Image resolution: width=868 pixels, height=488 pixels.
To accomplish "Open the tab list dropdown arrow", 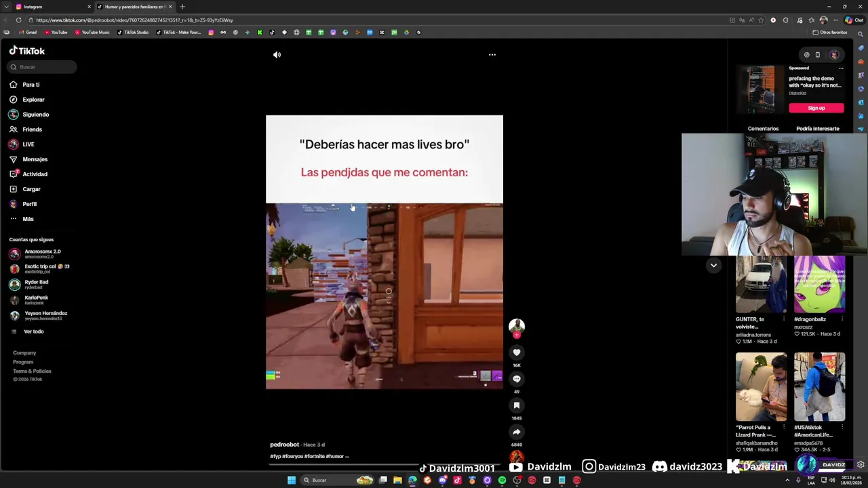I will point(7,7).
